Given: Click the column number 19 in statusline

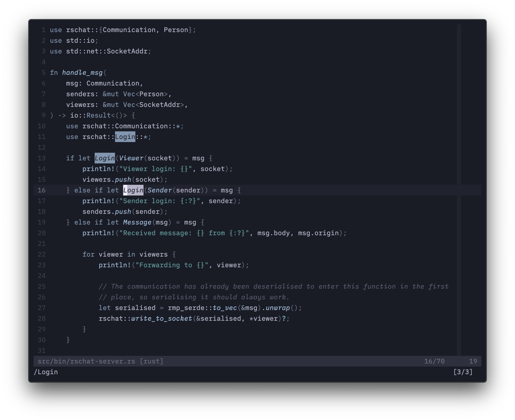Looking at the screenshot, I should pyautogui.click(x=473, y=361).
